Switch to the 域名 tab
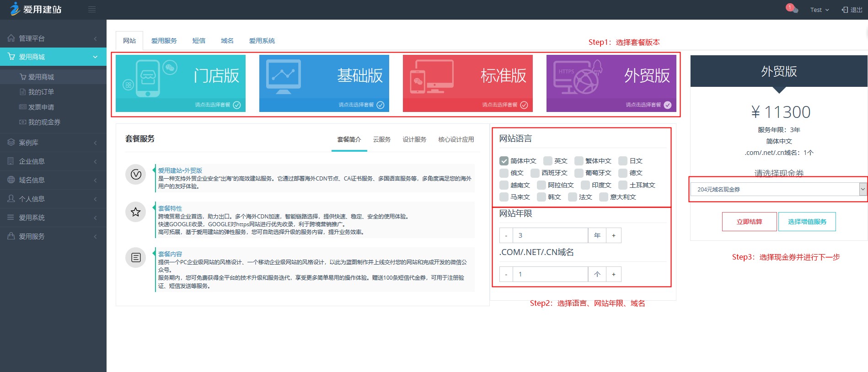Viewport: 868px width, 372px height. click(x=227, y=41)
